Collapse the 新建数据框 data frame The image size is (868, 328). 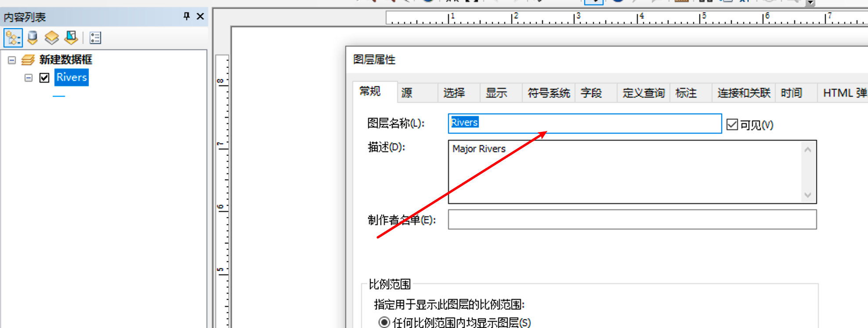(x=12, y=60)
